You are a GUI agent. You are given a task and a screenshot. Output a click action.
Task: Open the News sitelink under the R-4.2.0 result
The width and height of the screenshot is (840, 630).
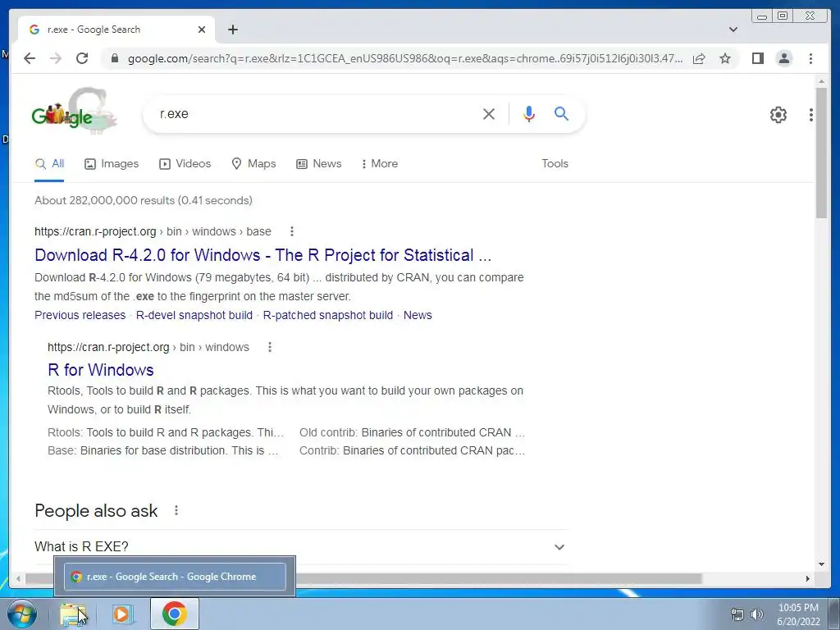click(x=418, y=315)
